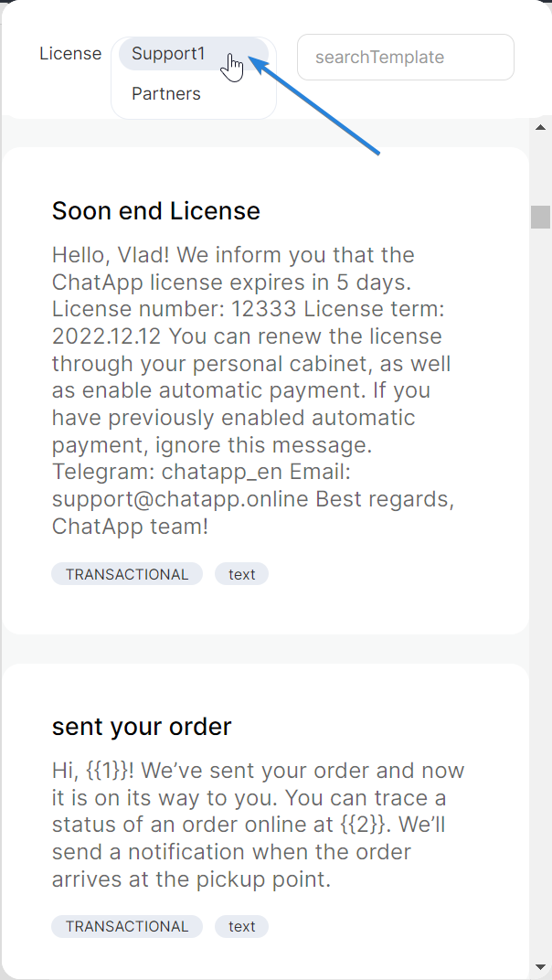Viewport: 552px width, 980px height.
Task: Click the scroll down arrow
Action: (540, 967)
